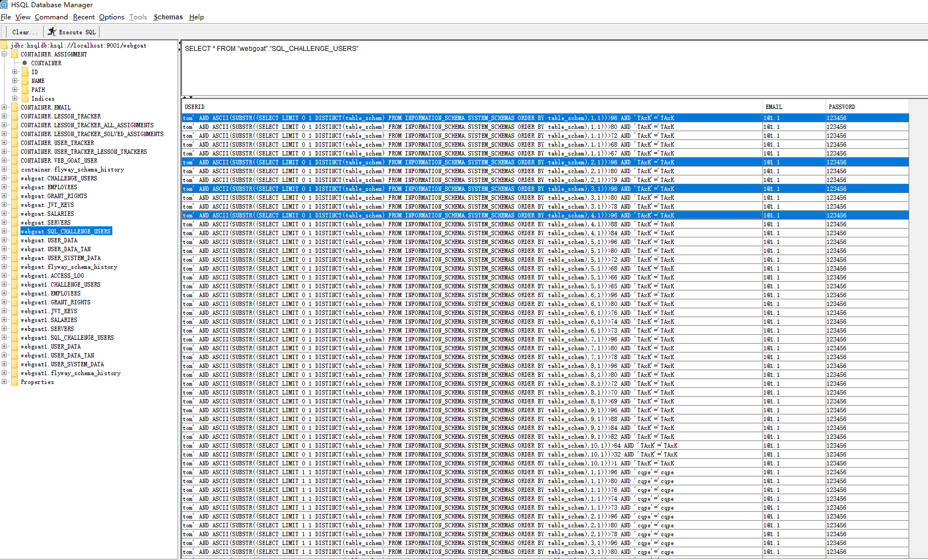Click the folder icon beside ID column
This screenshot has height=560, width=928.
24,72
